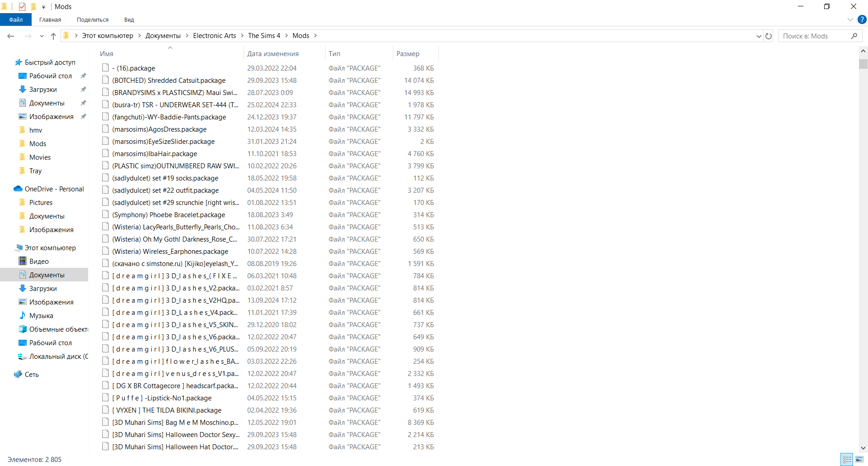Open Downloads under Quick access
Image resolution: width=868 pixels, height=466 pixels.
(x=38, y=90)
